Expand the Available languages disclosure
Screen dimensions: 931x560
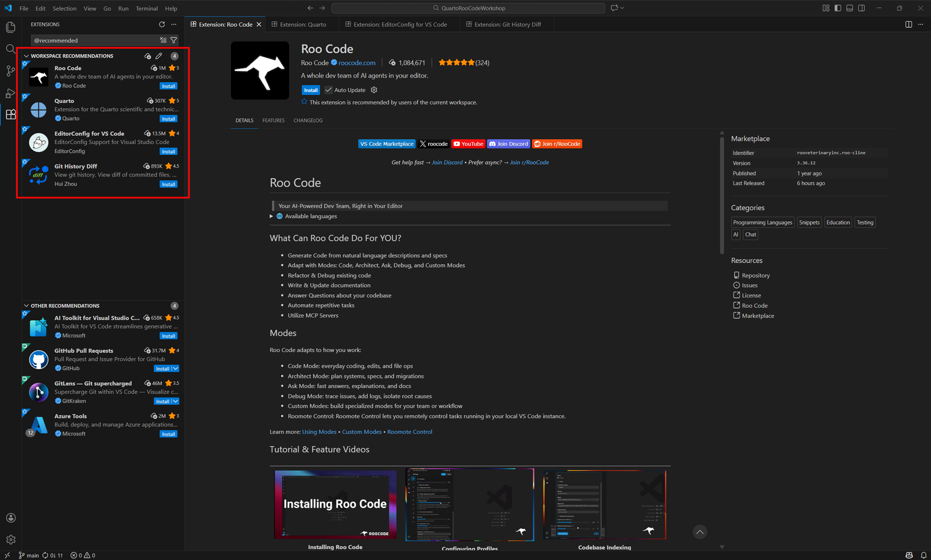pyautogui.click(x=272, y=216)
